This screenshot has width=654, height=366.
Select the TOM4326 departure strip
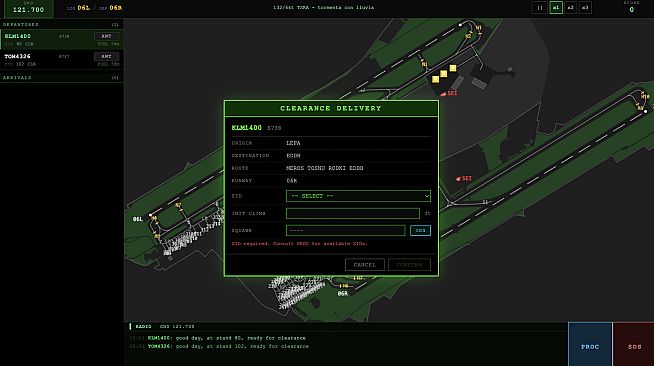tap(62, 60)
